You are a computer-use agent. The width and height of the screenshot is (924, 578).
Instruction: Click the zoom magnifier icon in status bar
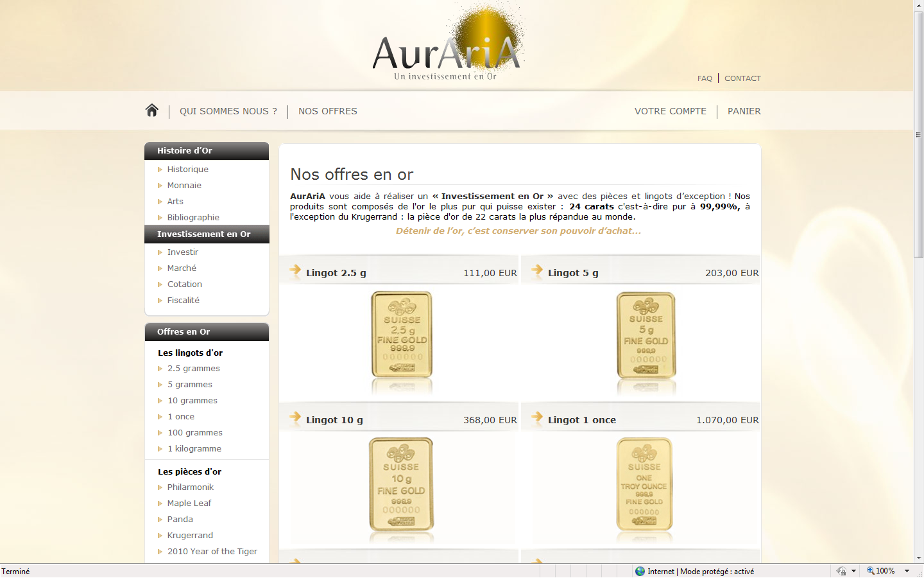871,570
